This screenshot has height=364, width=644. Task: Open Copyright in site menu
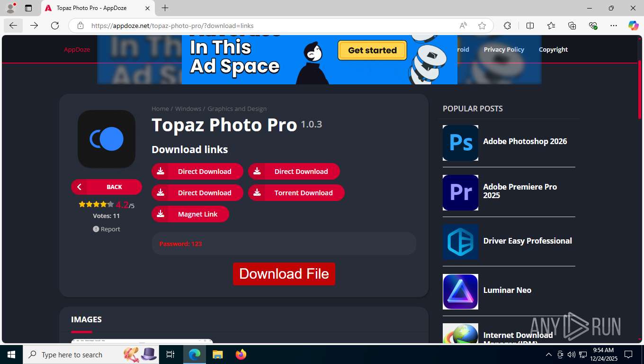click(553, 49)
